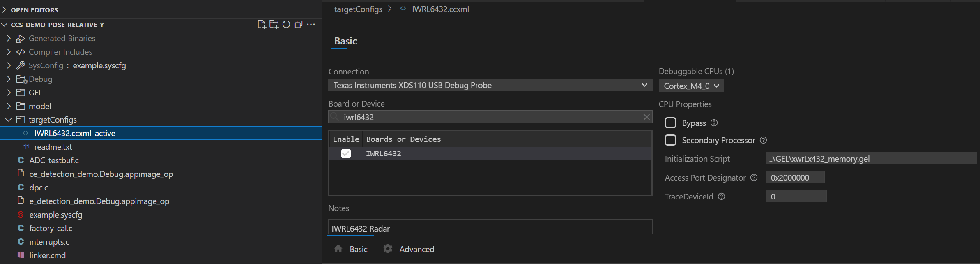Click the Initialization Script path field
Screen dimensions: 980x264
[x=871, y=159]
